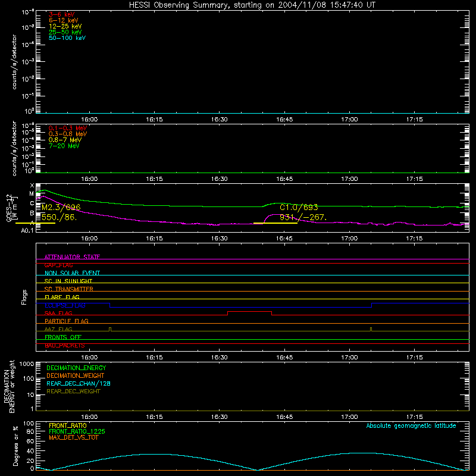Click the 931./-267. flare position text
The height and width of the screenshot is (476, 476).
click(x=303, y=217)
